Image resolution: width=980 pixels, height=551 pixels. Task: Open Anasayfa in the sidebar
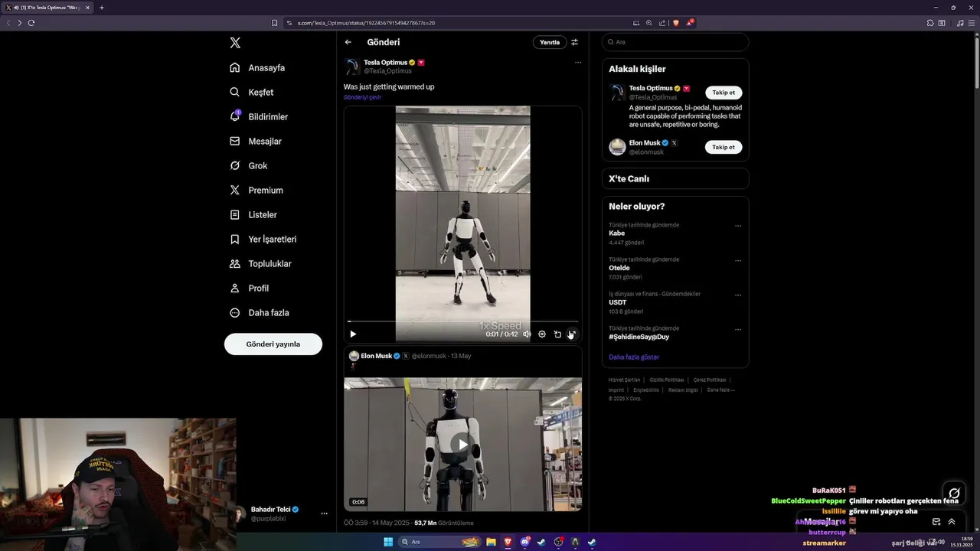click(x=257, y=67)
